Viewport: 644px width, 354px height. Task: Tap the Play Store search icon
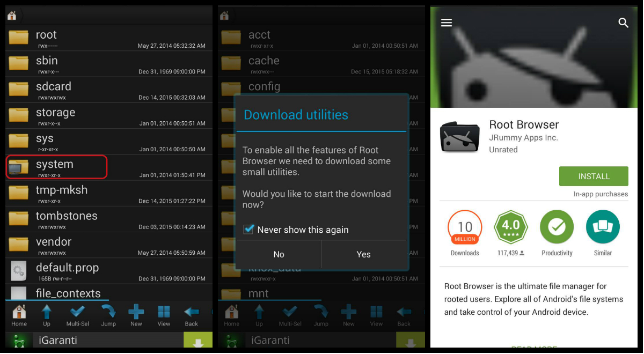click(x=623, y=23)
